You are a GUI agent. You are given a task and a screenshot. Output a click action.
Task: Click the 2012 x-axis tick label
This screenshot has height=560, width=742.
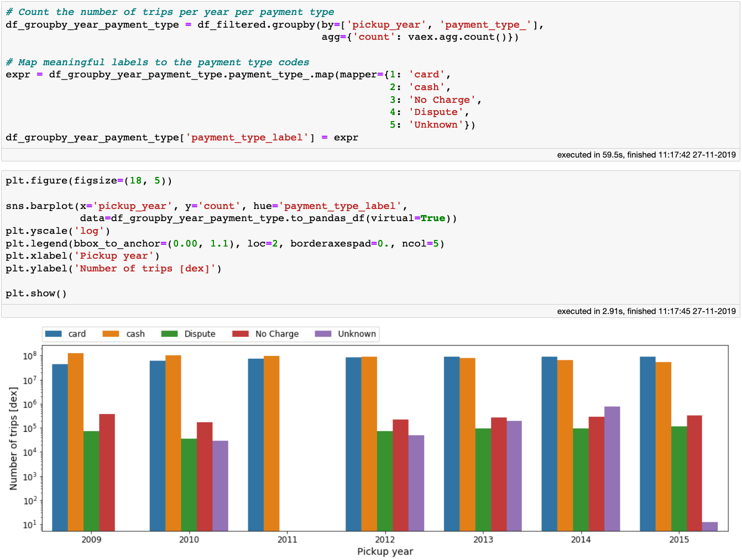tap(385, 540)
